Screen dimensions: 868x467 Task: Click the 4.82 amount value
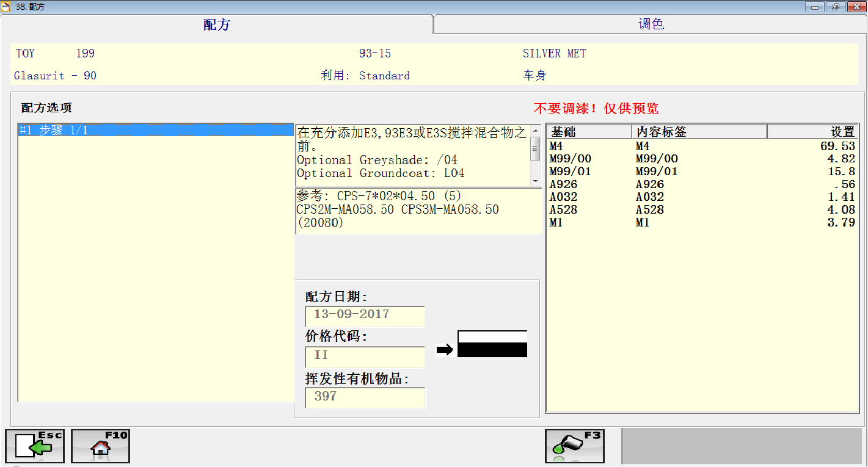(x=842, y=159)
